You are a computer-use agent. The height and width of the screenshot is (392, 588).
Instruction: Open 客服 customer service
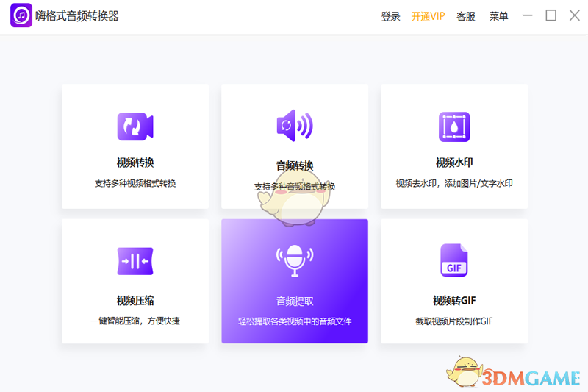pyautogui.click(x=466, y=16)
